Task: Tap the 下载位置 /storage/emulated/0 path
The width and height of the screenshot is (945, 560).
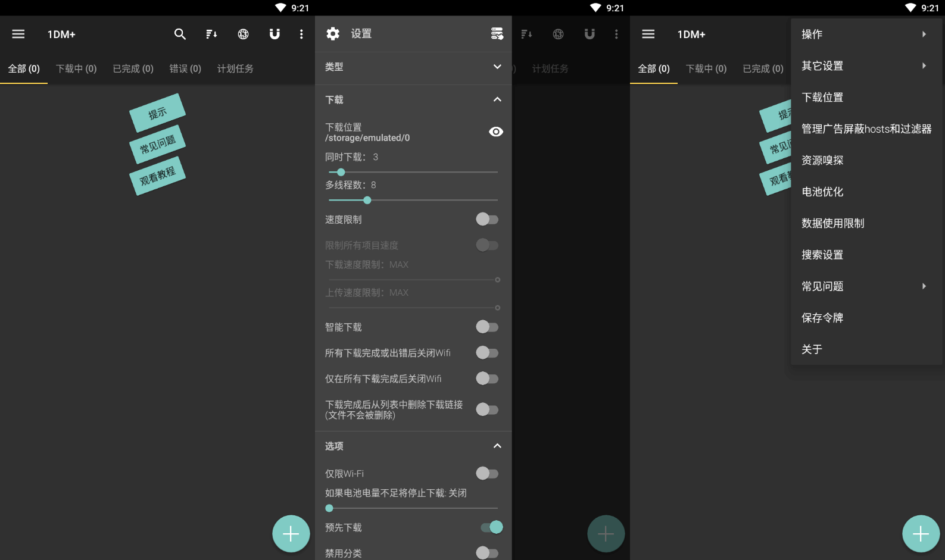Action: [367, 132]
